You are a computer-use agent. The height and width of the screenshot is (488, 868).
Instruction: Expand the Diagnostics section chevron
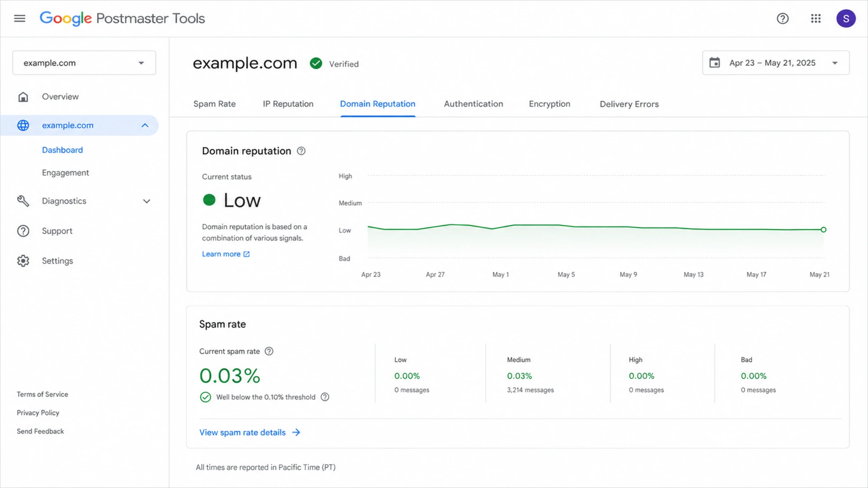pos(146,201)
